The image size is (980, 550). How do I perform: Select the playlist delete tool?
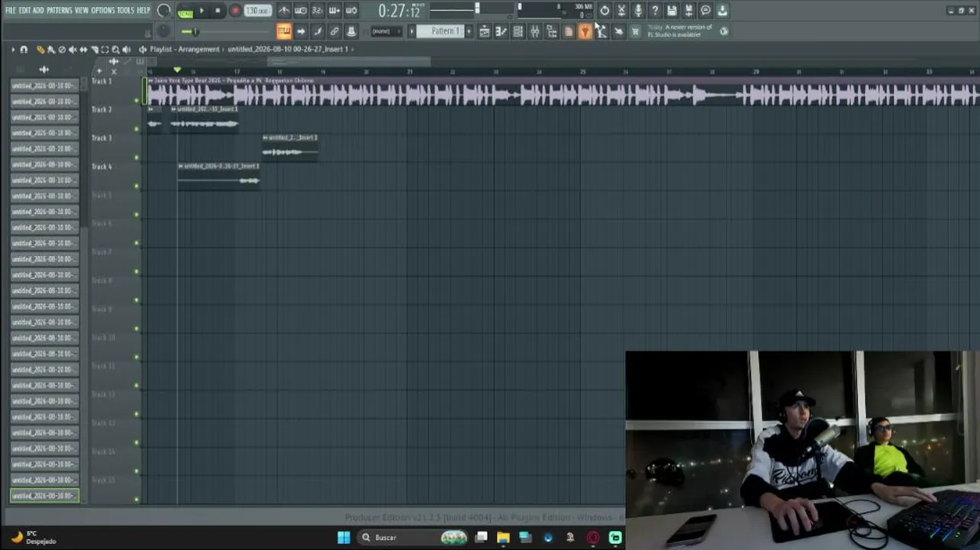(62, 50)
